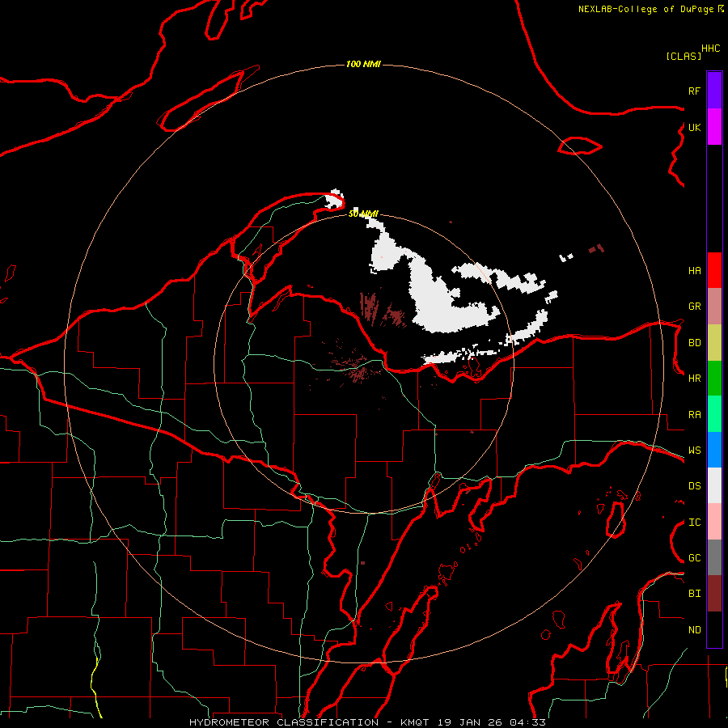Click the 'ND' legend label

(694, 630)
